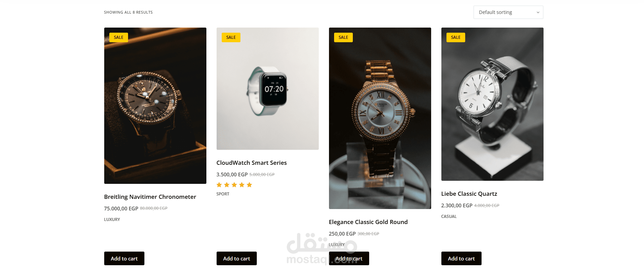The width and height of the screenshot is (644, 271).
Task: Open the Elegance Classic Gold Round image
Action: point(380,118)
